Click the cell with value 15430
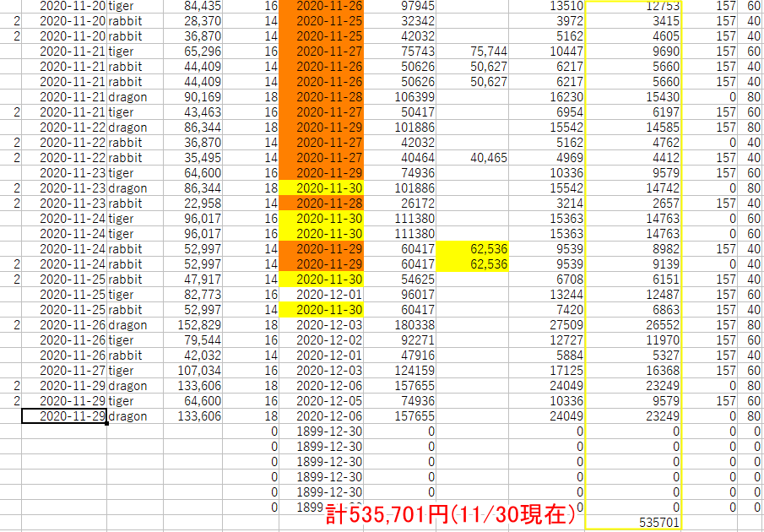This screenshot has height=532, width=764. (x=633, y=97)
